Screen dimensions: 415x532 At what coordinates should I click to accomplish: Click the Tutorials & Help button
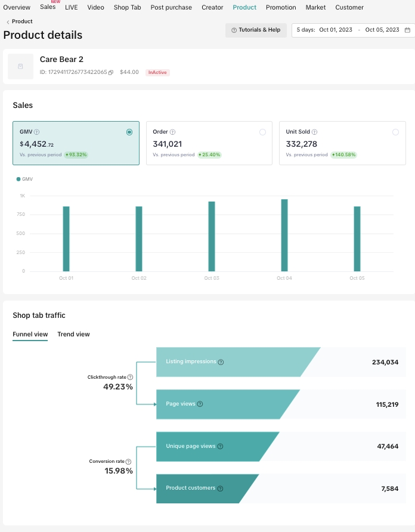point(256,30)
